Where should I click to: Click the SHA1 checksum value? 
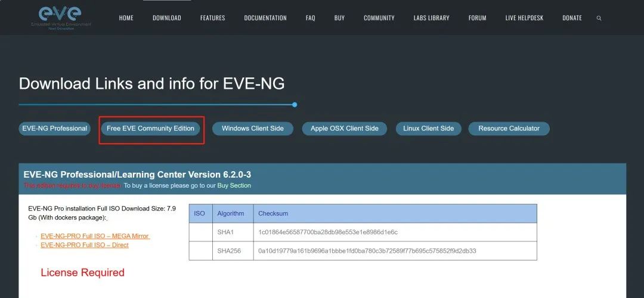click(x=328, y=232)
